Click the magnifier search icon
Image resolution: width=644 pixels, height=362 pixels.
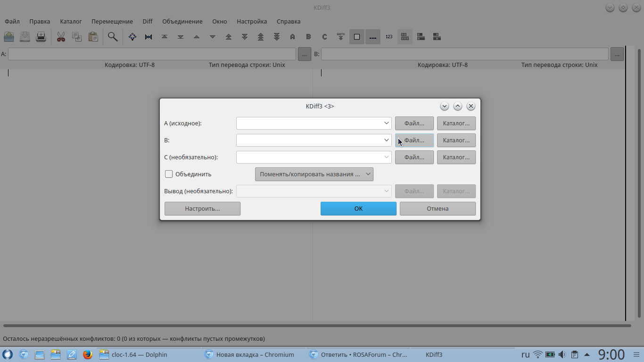point(113,37)
